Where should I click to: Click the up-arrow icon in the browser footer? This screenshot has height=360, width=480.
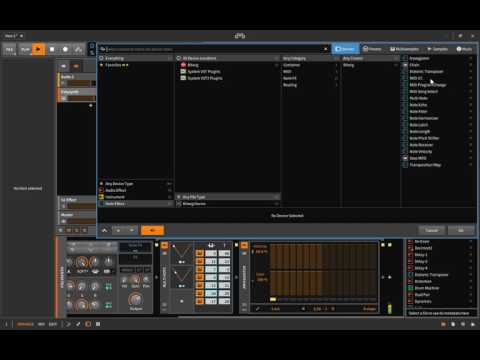[104, 230]
